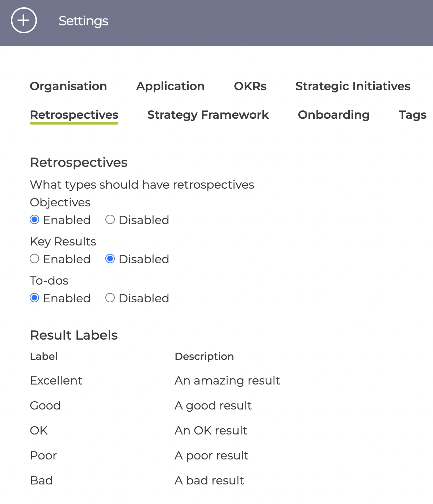This screenshot has width=433, height=504.
Task: Select Enabled radio under To-dos
Action: pos(34,298)
